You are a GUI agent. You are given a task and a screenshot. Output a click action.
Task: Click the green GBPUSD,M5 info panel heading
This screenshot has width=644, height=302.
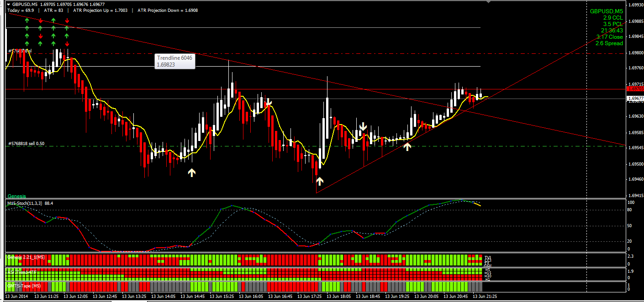(x=606, y=11)
